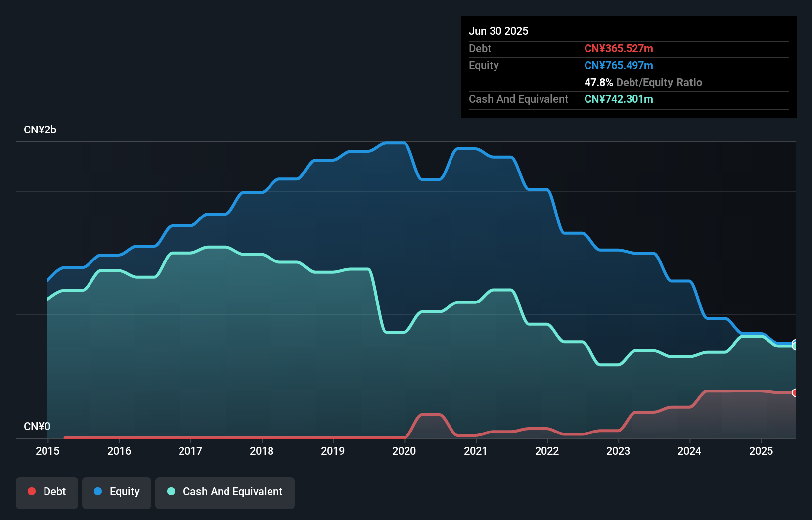The height and width of the screenshot is (520, 812).
Task: Select the red Debt endpoint marker on chart
Action: 795,392
